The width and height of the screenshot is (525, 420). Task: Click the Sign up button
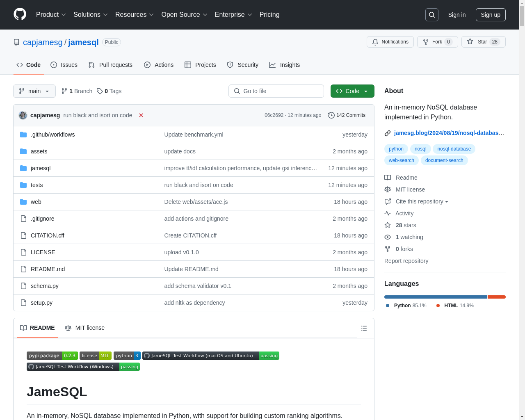491,15
